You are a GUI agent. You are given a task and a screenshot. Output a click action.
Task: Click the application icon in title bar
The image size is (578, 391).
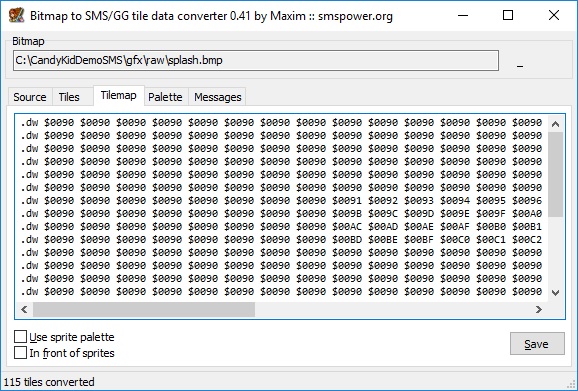tap(16, 15)
